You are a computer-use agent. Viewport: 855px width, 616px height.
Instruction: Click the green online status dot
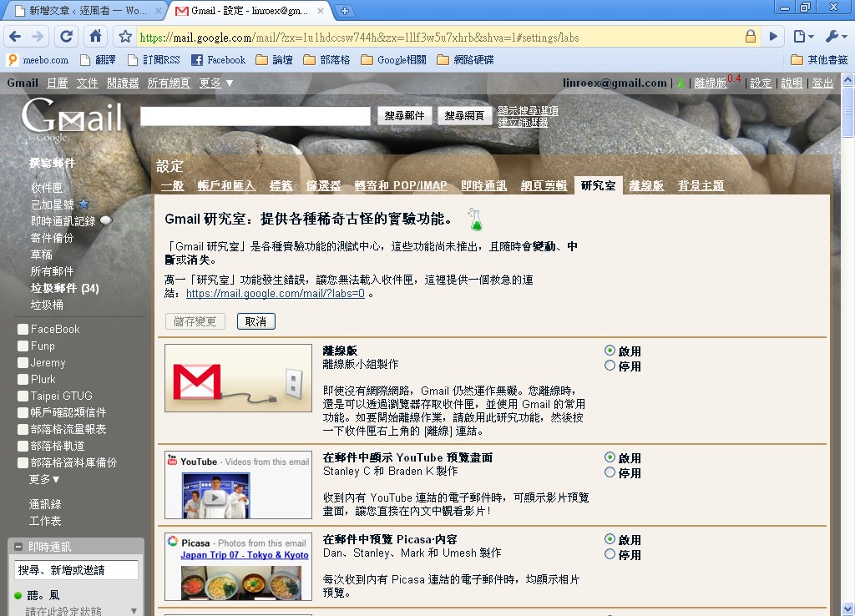18,595
